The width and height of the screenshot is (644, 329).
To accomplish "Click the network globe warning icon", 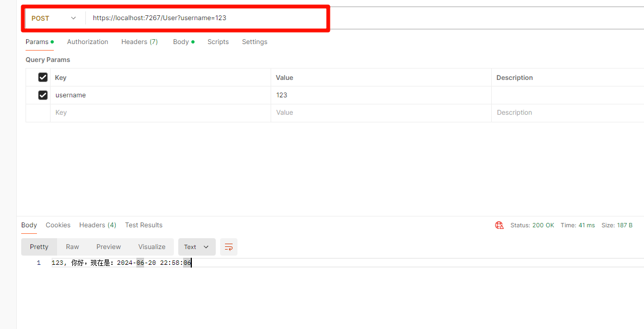I will point(499,225).
